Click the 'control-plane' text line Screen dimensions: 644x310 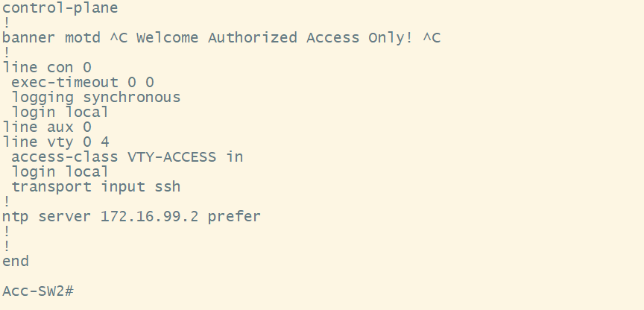click(60, 8)
